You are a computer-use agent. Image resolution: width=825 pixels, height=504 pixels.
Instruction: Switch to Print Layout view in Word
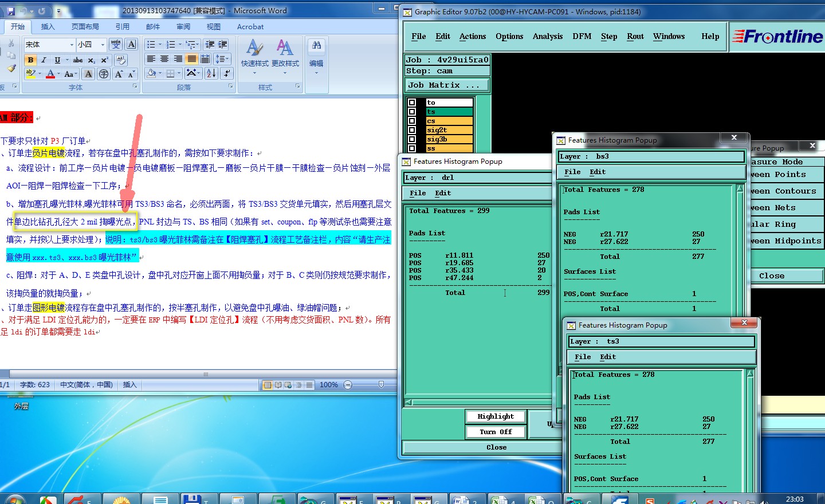268,385
